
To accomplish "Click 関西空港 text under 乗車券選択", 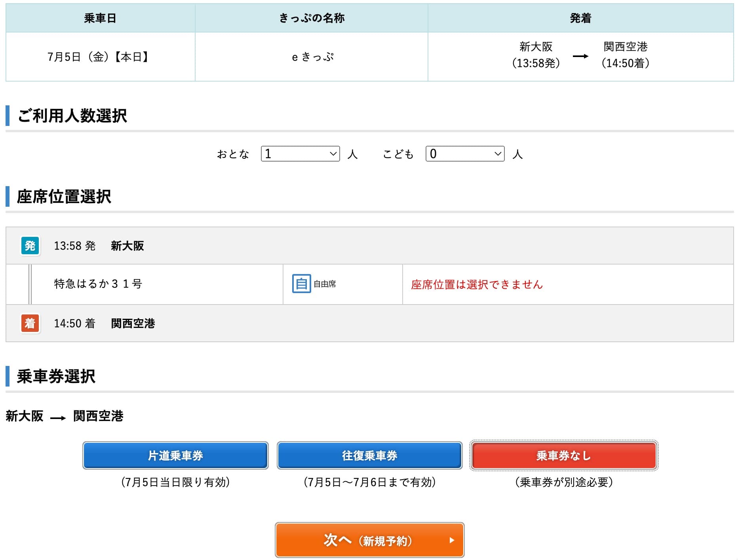I will click(x=98, y=416).
